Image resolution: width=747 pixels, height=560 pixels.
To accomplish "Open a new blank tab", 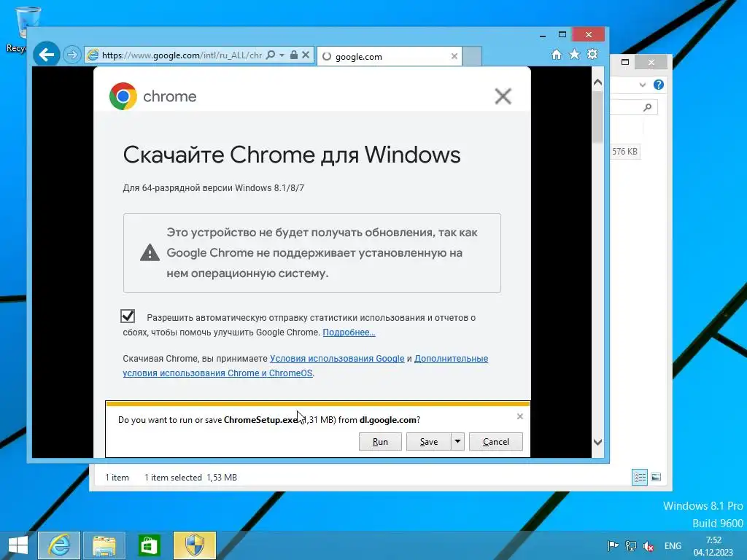I will pos(472,56).
